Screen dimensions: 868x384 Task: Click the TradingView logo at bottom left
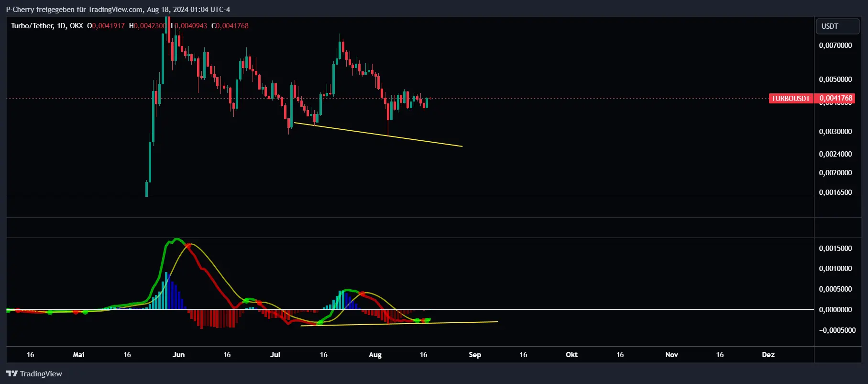click(34, 373)
